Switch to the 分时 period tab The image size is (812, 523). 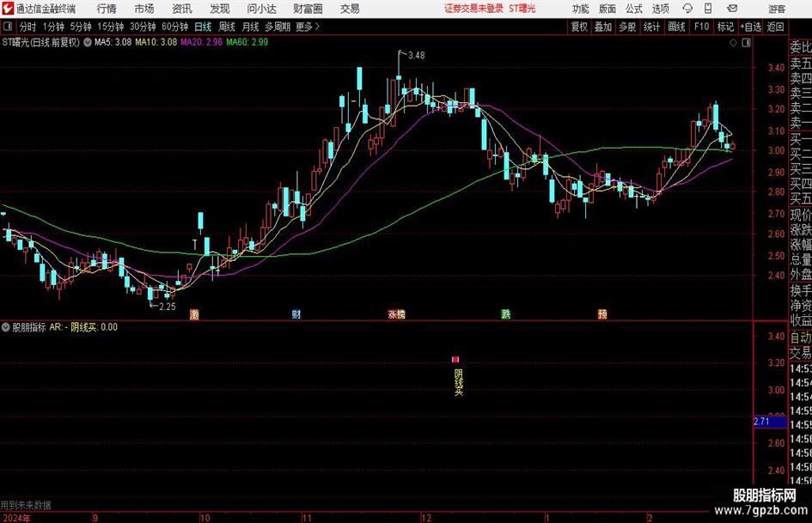coord(28,27)
